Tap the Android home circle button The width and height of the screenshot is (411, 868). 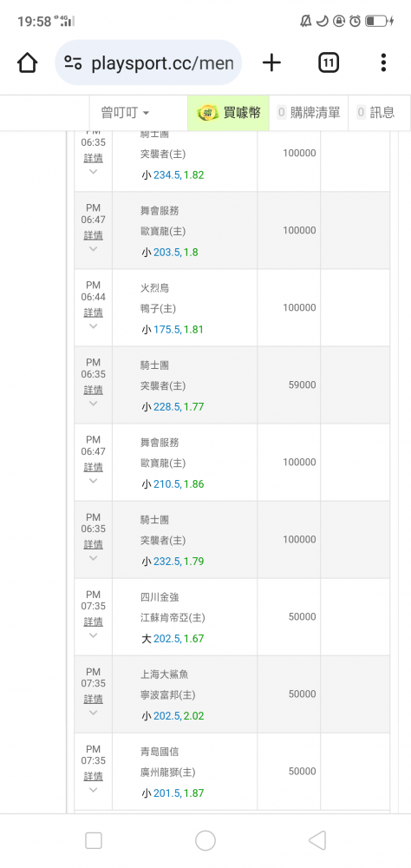point(205,840)
